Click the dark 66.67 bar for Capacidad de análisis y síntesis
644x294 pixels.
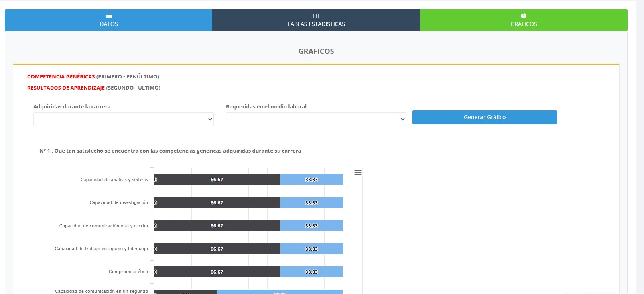tap(217, 180)
